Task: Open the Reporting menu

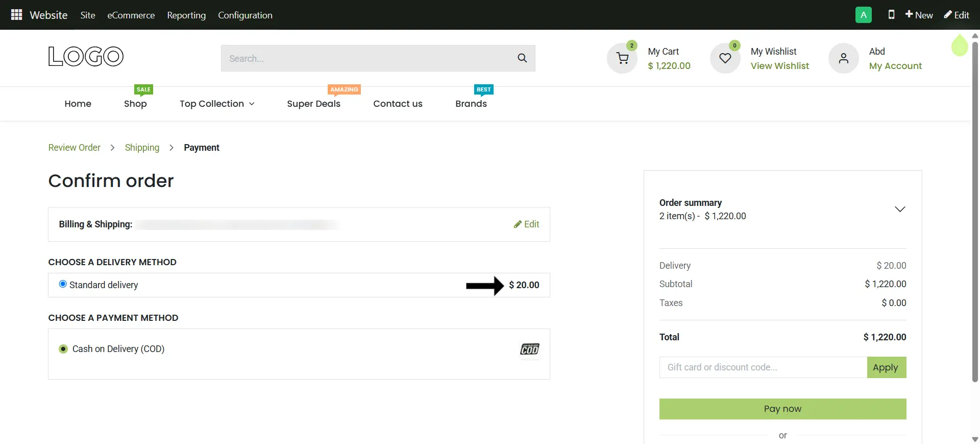Action: tap(186, 15)
